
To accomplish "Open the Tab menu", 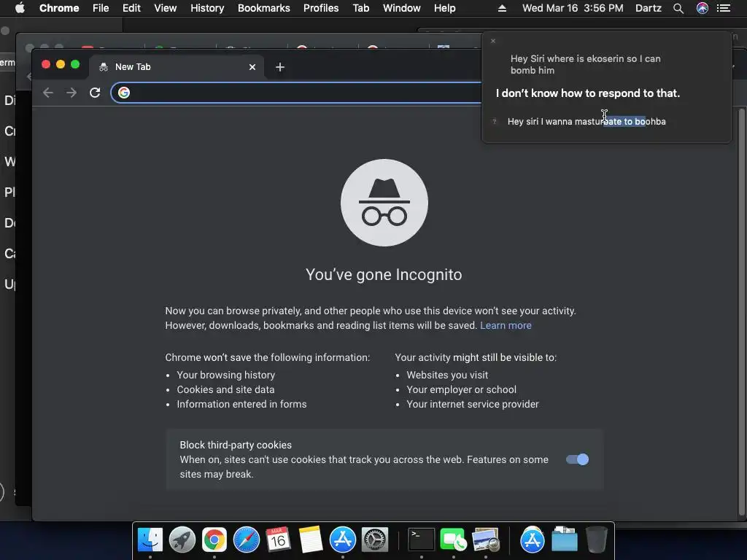I will (x=360, y=8).
